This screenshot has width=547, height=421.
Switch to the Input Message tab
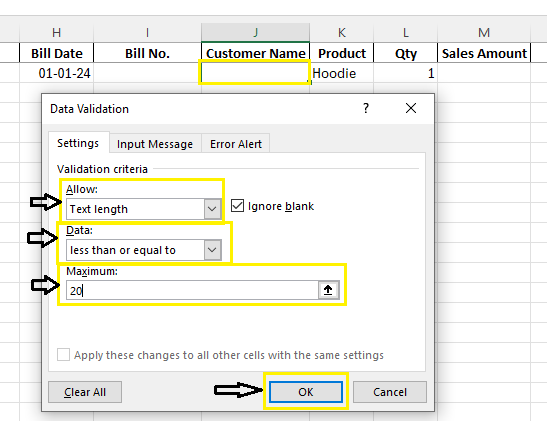155,144
